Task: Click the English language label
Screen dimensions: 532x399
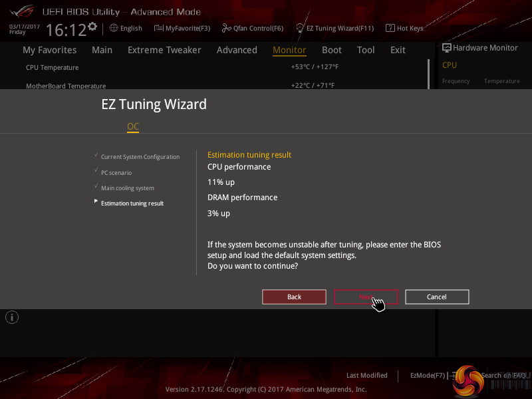Action: click(x=131, y=28)
